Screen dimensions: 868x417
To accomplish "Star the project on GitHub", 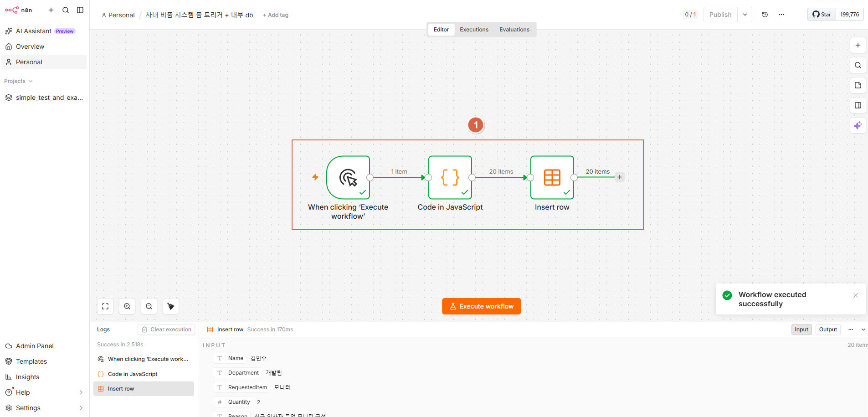I will [x=822, y=15].
